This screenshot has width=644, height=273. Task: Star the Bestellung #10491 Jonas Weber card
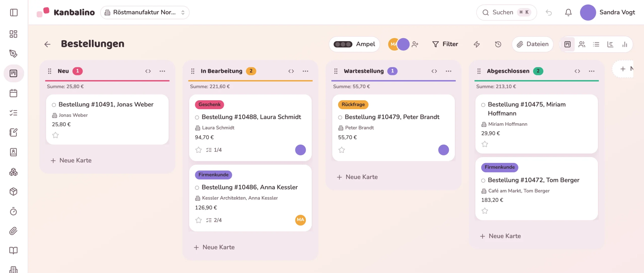(55, 135)
